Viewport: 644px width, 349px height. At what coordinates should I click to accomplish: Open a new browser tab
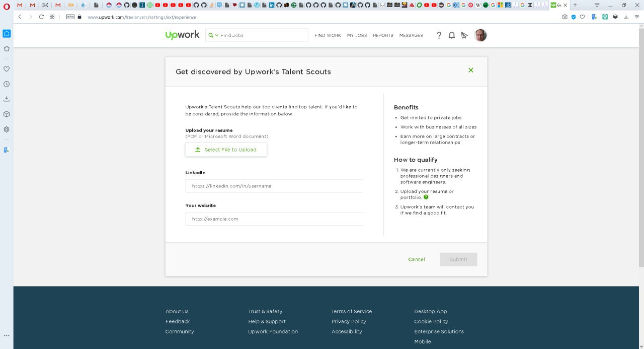pos(575,5)
